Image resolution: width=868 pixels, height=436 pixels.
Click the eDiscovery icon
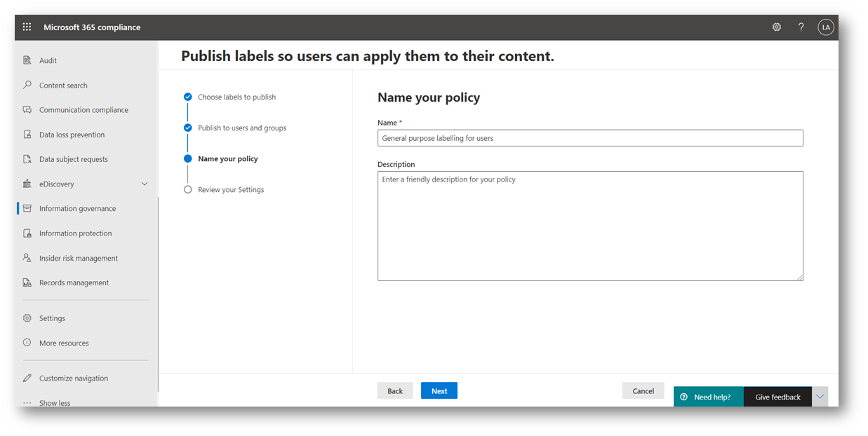click(27, 184)
